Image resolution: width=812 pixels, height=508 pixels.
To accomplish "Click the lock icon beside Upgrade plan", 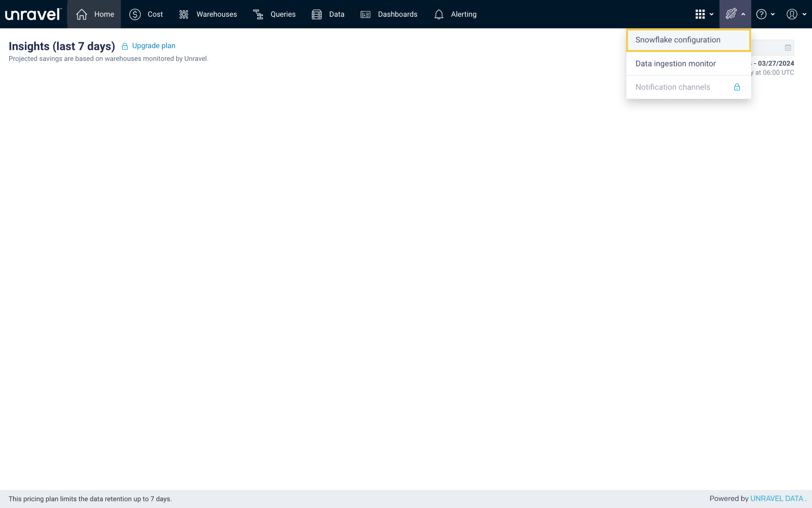I will (x=125, y=46).
